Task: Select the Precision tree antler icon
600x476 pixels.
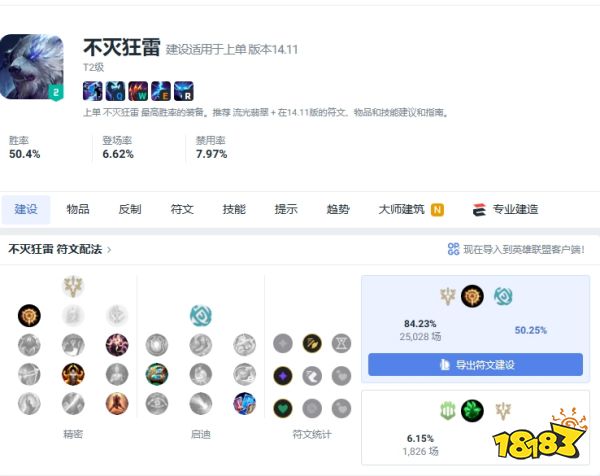Action: (x=73, y=286)
